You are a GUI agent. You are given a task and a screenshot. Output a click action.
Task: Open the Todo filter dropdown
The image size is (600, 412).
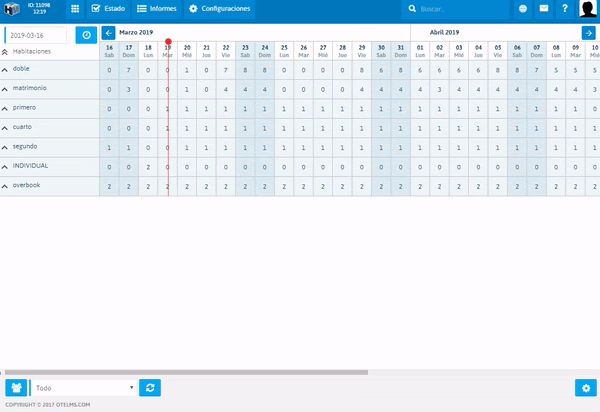pyautogui.click(x=84, y=387)
